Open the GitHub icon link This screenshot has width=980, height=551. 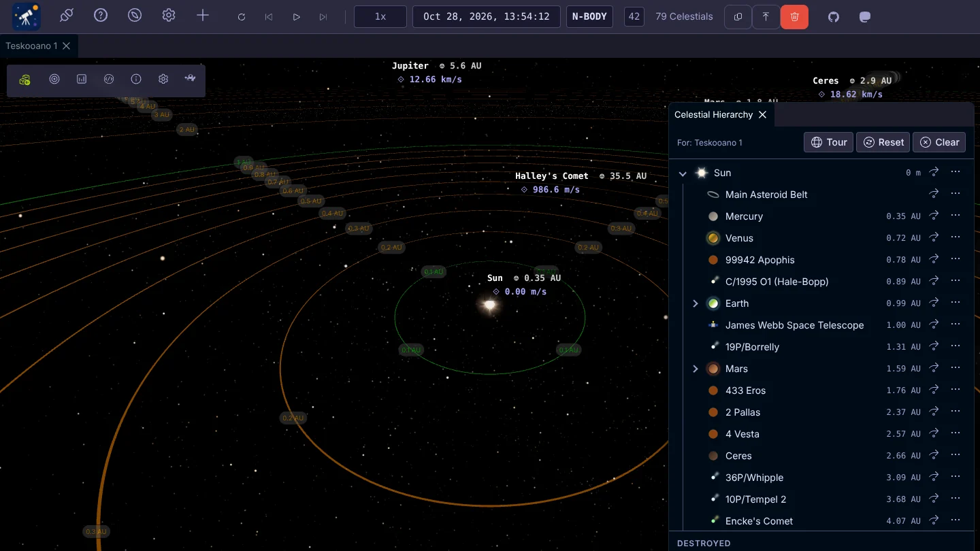[x=834, y=17]
